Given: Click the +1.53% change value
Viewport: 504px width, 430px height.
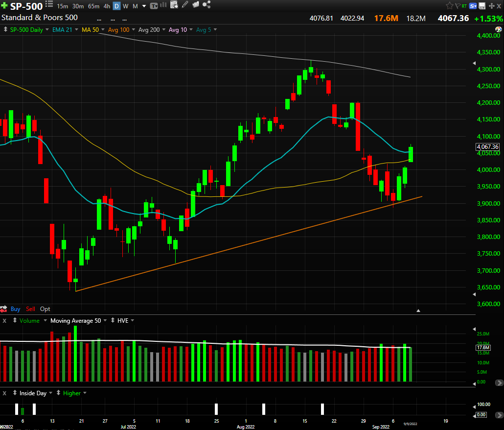Looking at the screenshot, I should [489, 19].
